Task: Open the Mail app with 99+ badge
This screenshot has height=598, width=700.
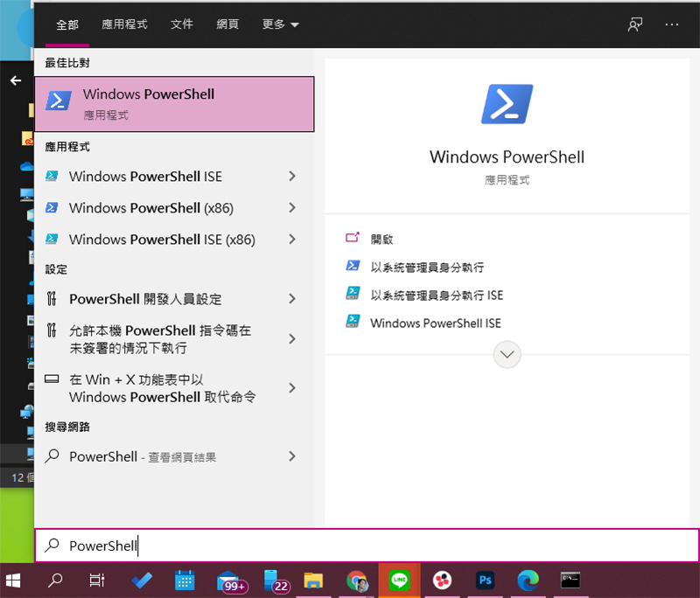Action: pyautogui.click(x=232, y=581)
